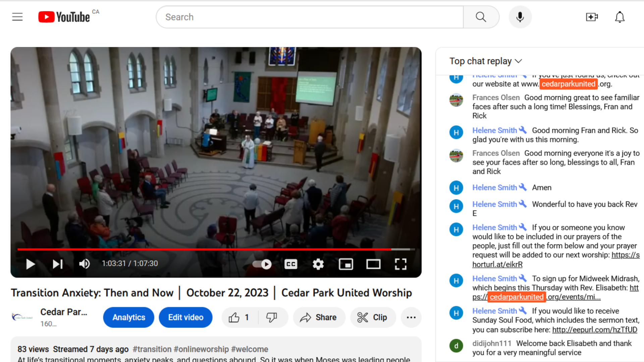Open the Create video icon

(592, 17)
